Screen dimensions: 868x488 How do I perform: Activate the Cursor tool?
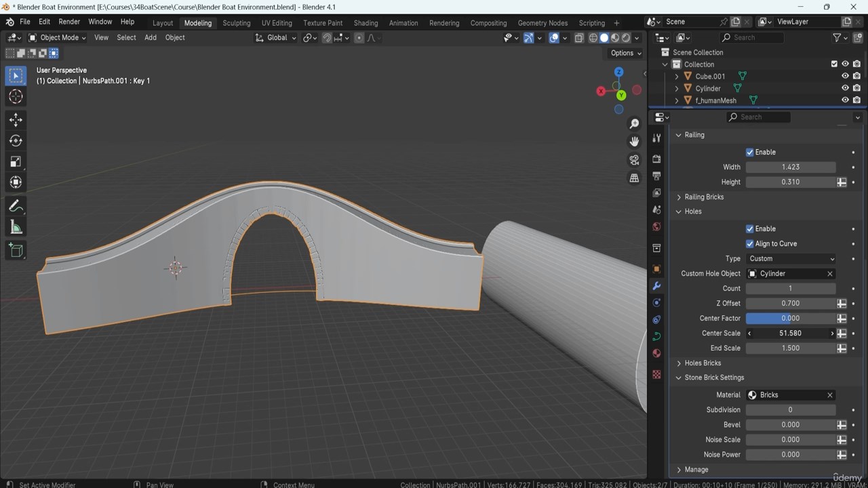[x=16, y=97]
